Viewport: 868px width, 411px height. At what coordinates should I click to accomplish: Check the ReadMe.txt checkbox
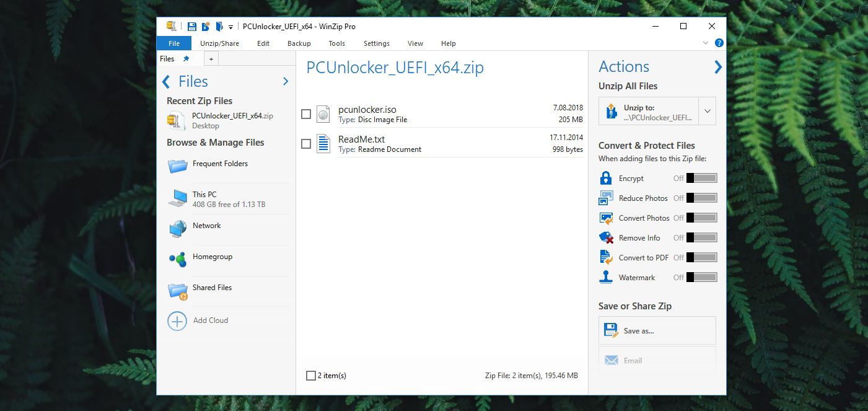tap(306, 144)
